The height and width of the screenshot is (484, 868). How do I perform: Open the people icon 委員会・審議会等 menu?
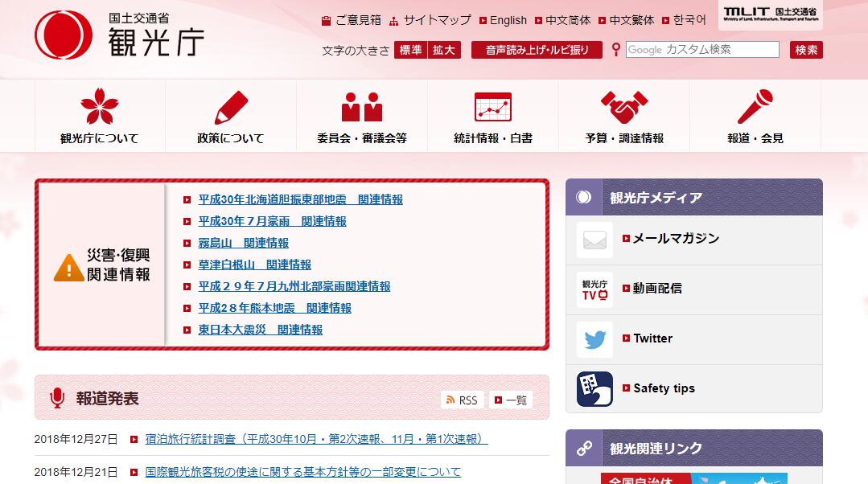pyautogui.click(x=362, y=116)
